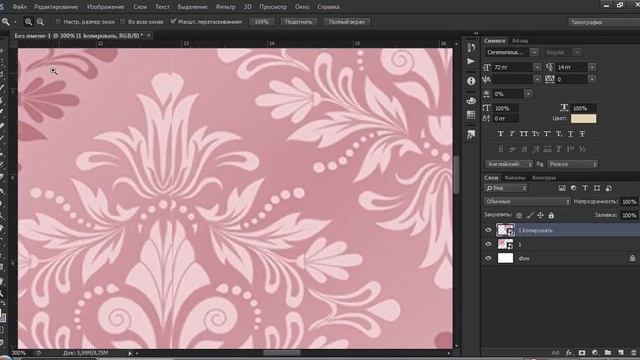Click the Small Caps Tt style button
Screen dimensions: 640x360
click(x=536, y=133)
